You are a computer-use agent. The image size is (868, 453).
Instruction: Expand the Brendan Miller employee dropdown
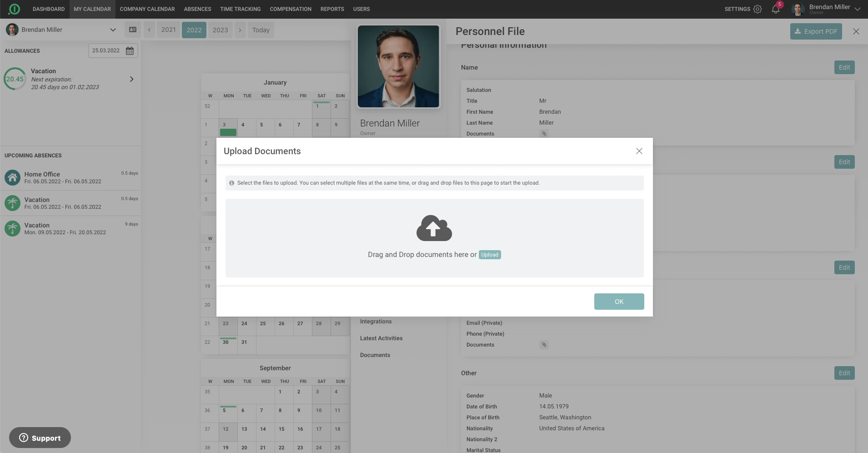(113, 30)
